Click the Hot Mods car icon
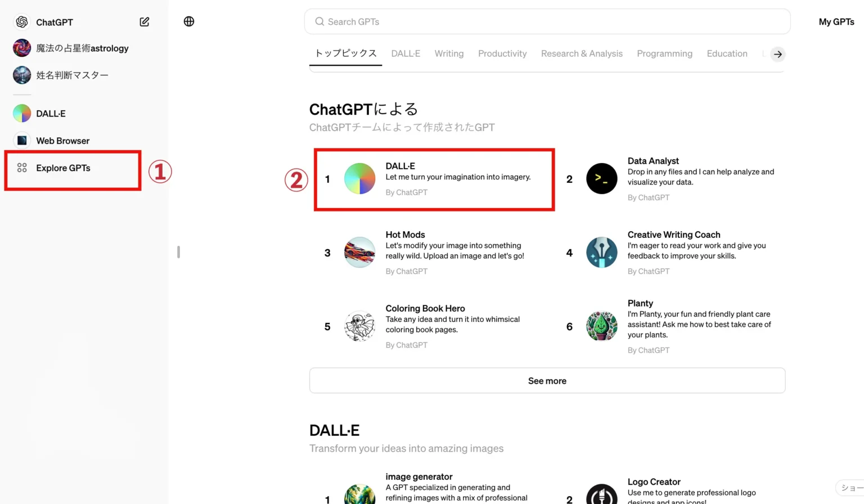864x504 pixels. [x=359, y=253]
